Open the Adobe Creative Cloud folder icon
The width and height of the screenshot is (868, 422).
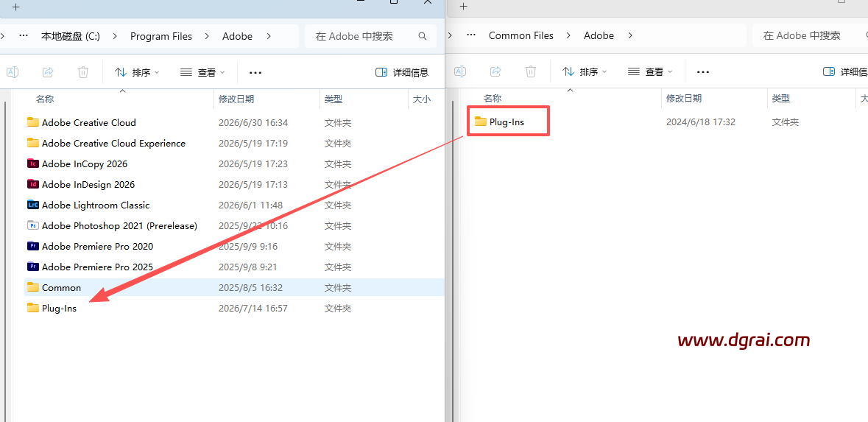(33, 122)
